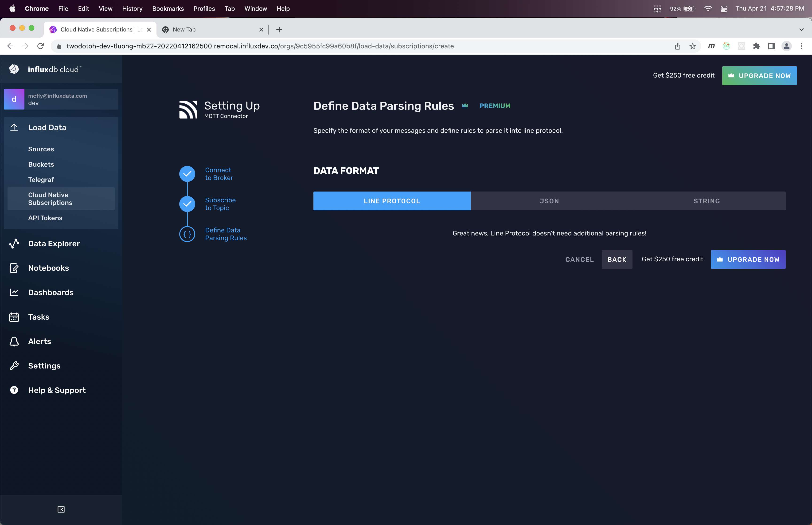Select the LINE PROTOCOL data format

(x=392, y=201)
